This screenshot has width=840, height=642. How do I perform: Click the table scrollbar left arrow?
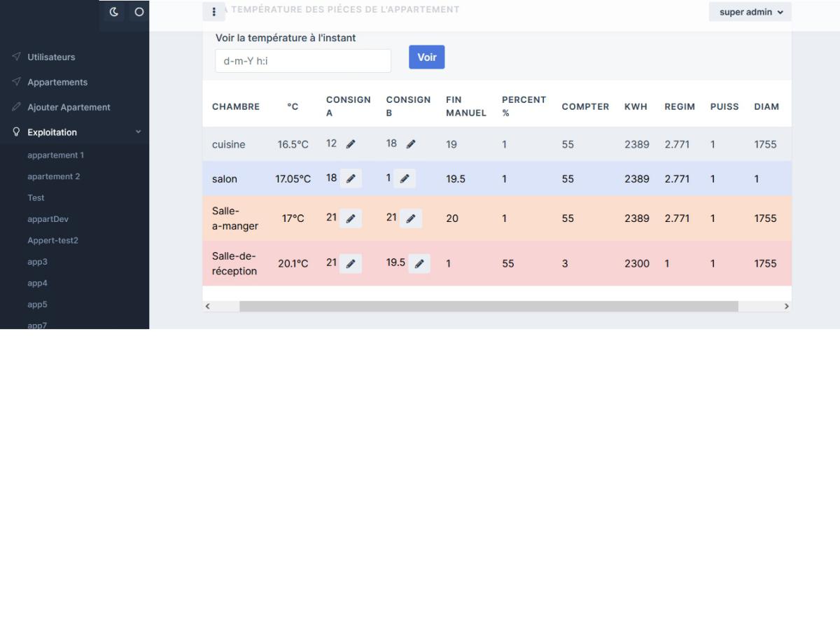207,307
